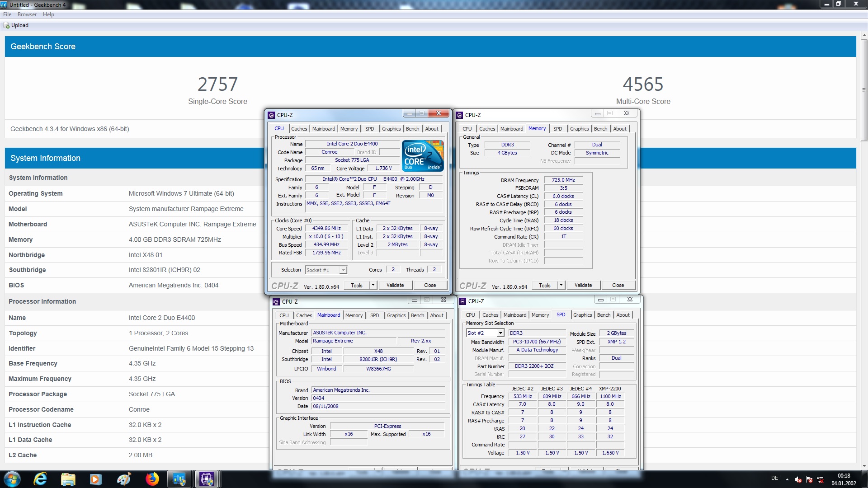Click the Geekbench app icon in title bar
Viewport: 868px width, 488px height.
pyautogui.click(x=4, y=5)
